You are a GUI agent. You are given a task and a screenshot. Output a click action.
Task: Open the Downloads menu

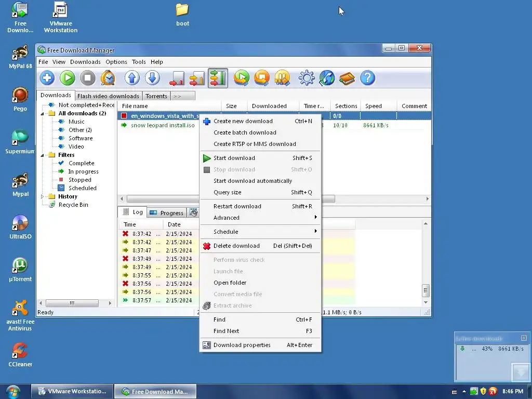coord(86,62)
